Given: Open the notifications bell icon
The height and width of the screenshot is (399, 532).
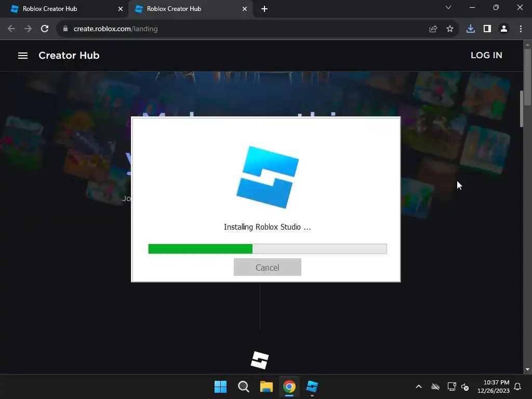Looking at the screenshot, I should (517, 387).
